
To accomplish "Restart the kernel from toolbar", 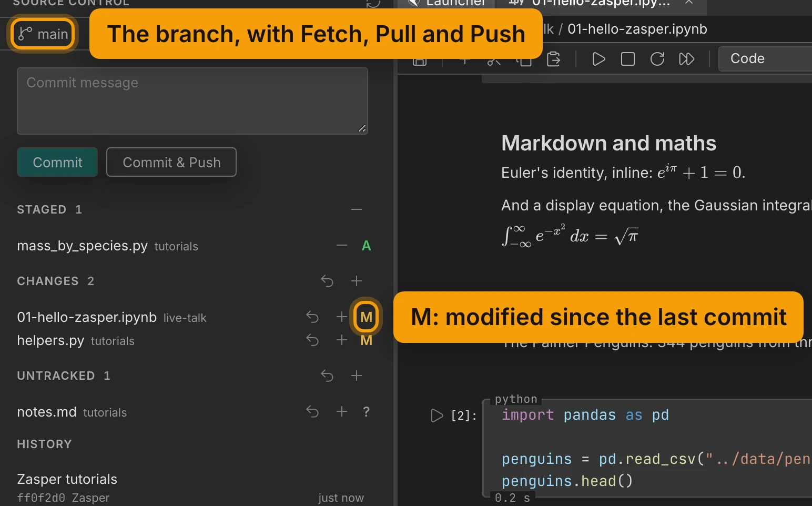I will click(x=657, y=59).
